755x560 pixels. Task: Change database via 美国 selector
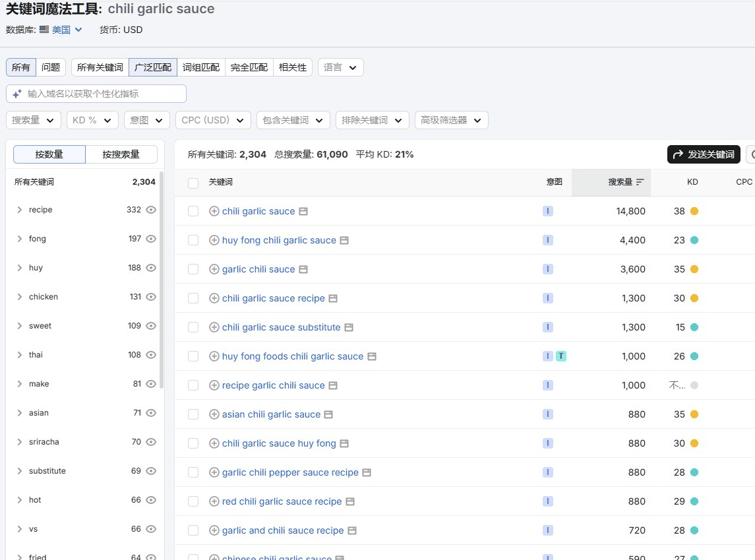coord(67,30)
